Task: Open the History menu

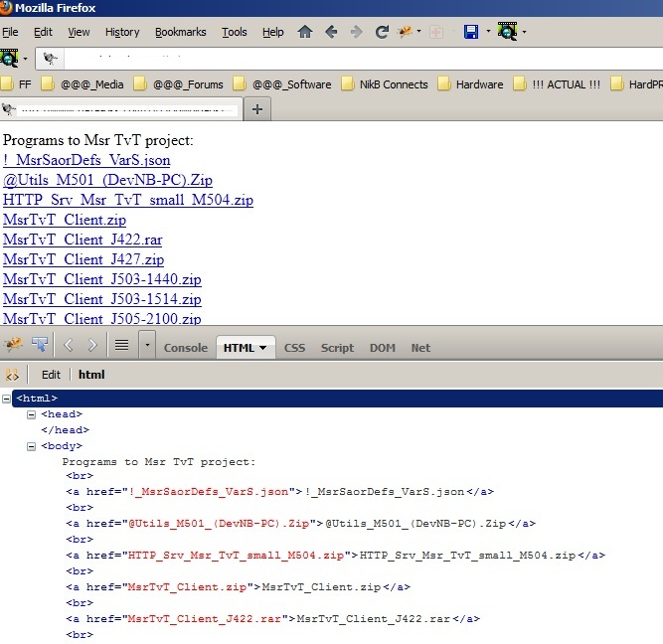Action: coord(122,32)
